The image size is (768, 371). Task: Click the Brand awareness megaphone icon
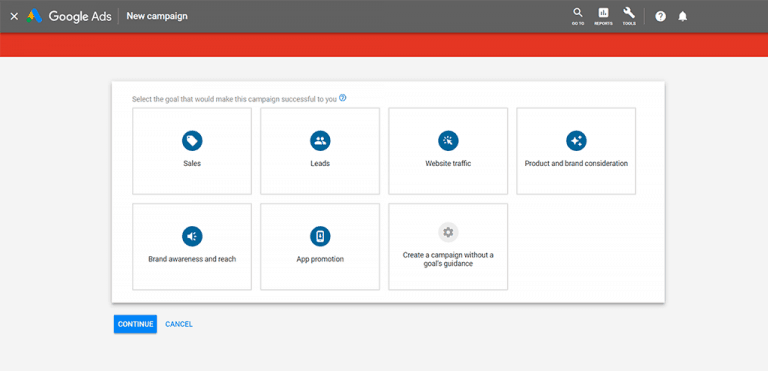pyautogui.click(x=192, y=237)
